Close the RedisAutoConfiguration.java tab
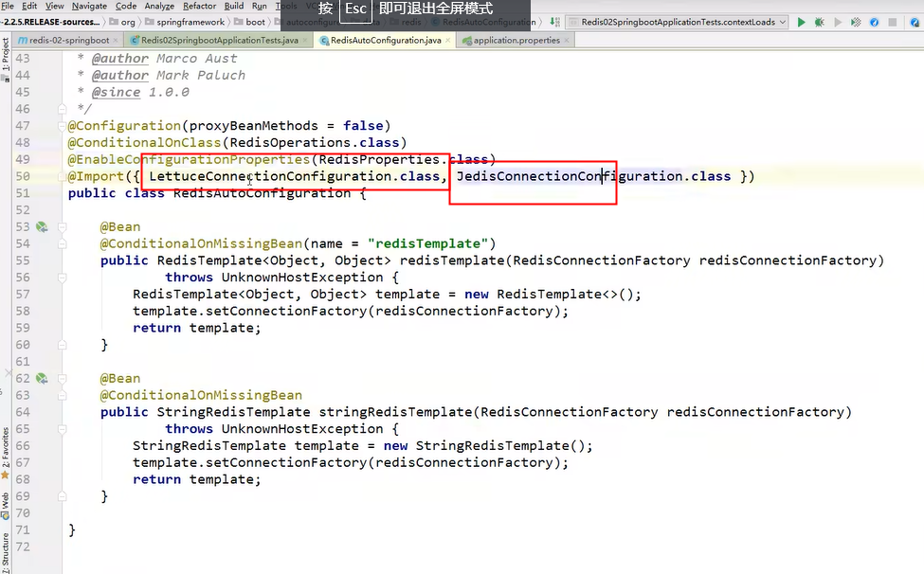 (448, 41)
